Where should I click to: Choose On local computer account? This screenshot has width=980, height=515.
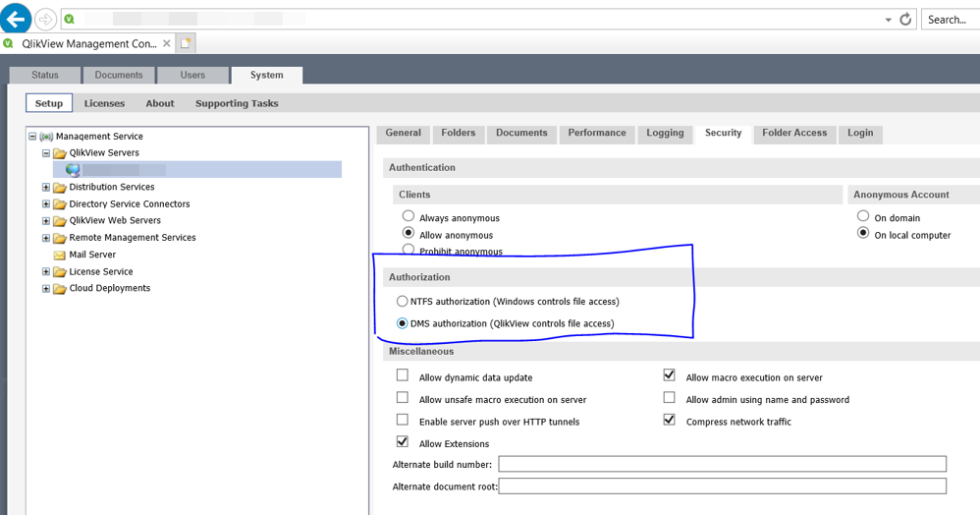pos(863,233)
